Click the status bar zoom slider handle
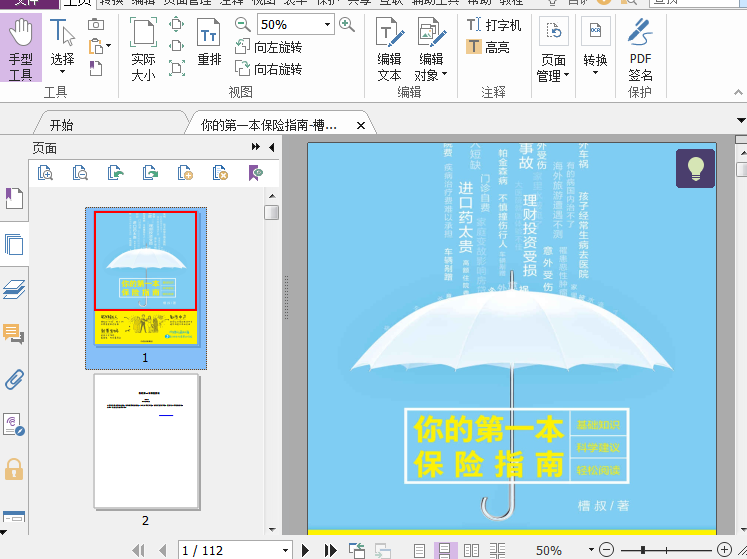This screenshot has width=747, height=559. [x=643, y=550]
